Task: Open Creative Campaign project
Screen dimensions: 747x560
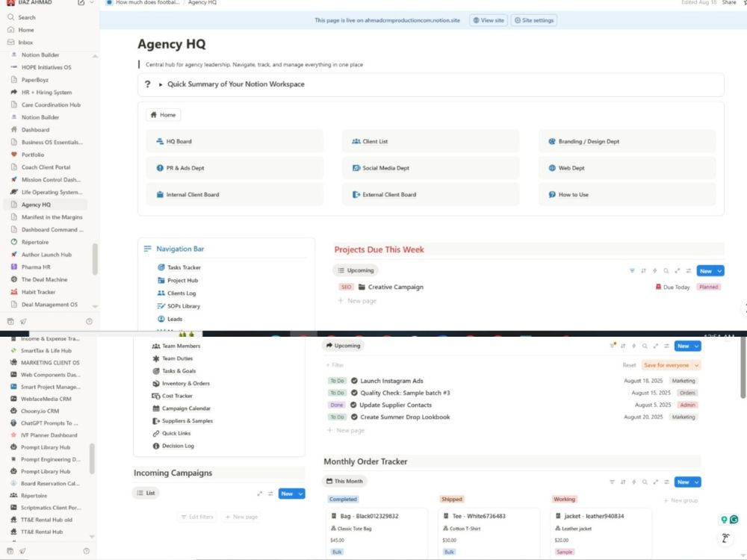Action: (395, 287)
